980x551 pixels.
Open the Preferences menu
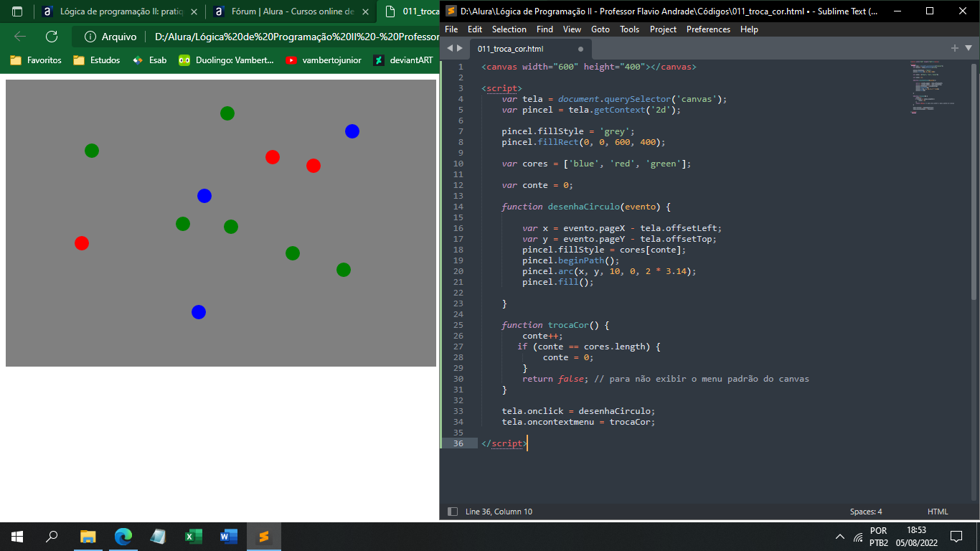(x=709, y=29)
